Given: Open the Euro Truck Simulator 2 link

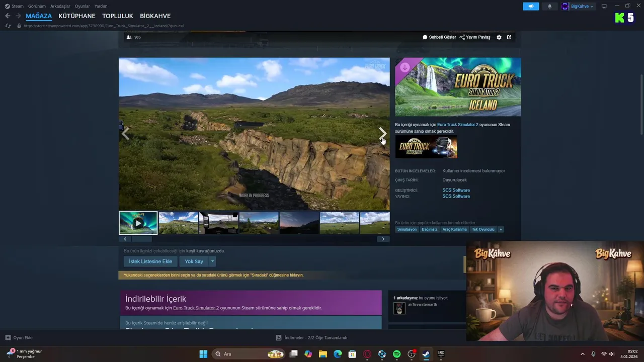Looking at the screenshot, I should (458, 125).
